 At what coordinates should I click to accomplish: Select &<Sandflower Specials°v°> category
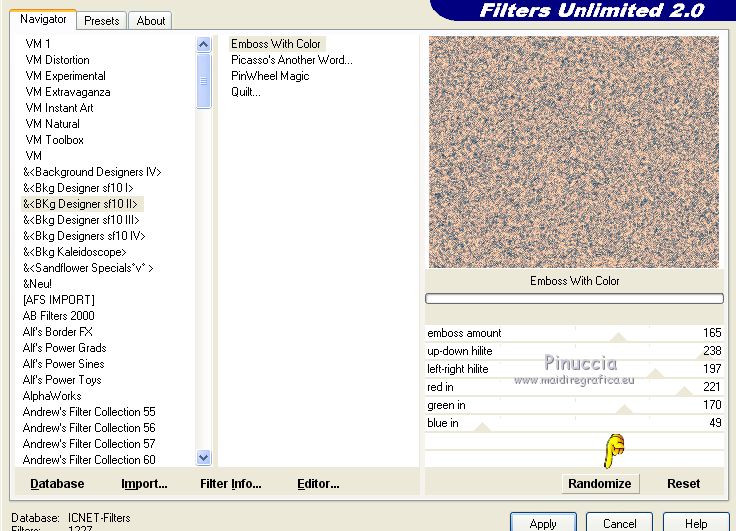(88, 268)
